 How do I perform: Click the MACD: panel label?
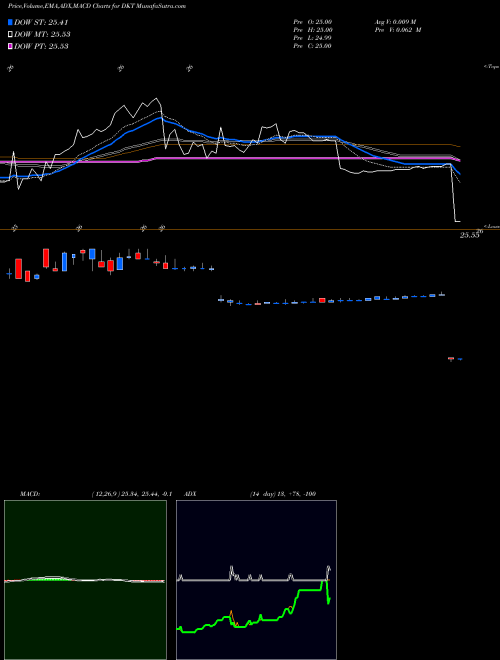(29, 494)
